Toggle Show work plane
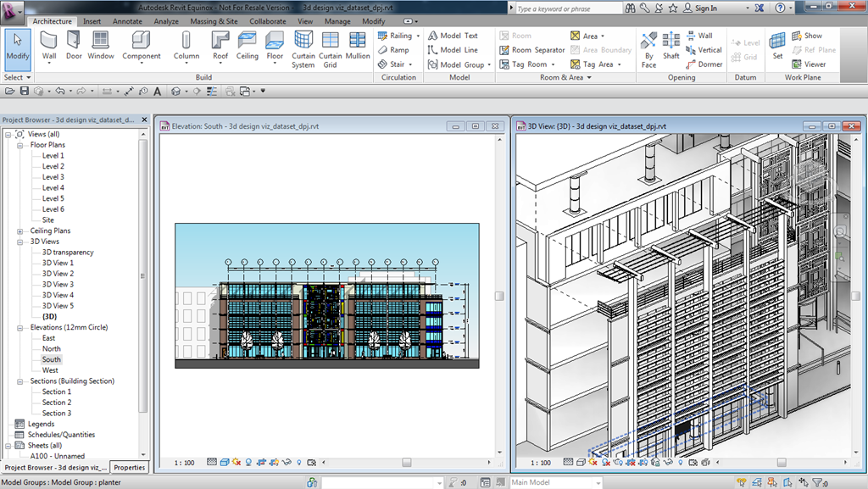Screen dimensions: 868x489 pyautogui.click(x=807, y=36)
